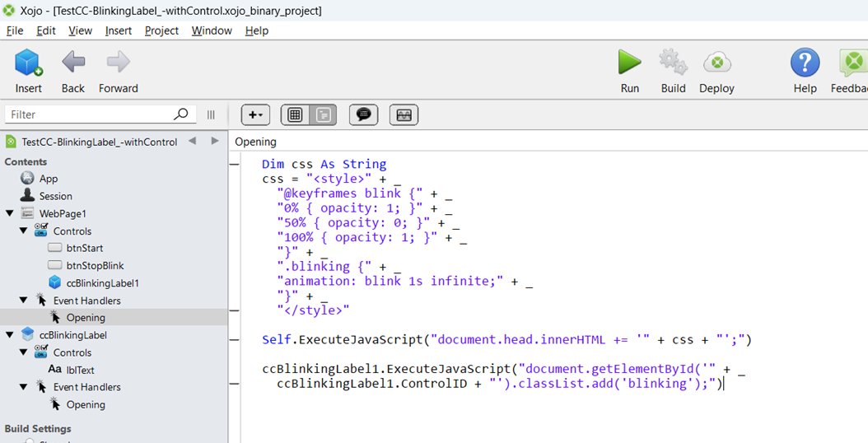
Task: Open the View menu
Action: coord(80,30)
